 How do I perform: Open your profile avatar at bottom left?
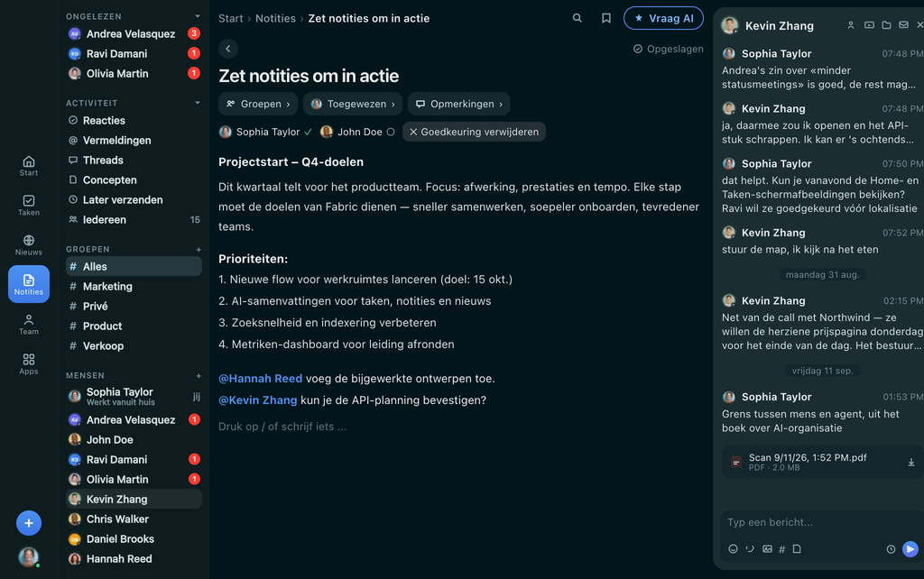coord(28,556)
